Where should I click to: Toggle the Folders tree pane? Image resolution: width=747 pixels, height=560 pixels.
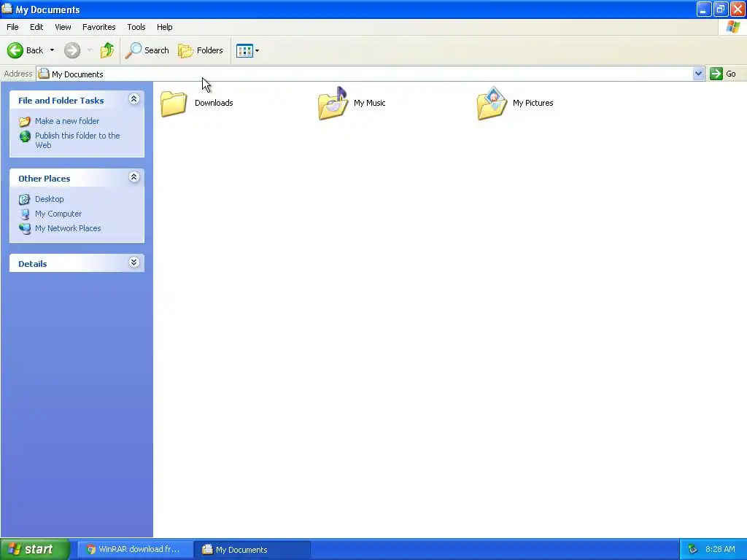tap(201, 50)
